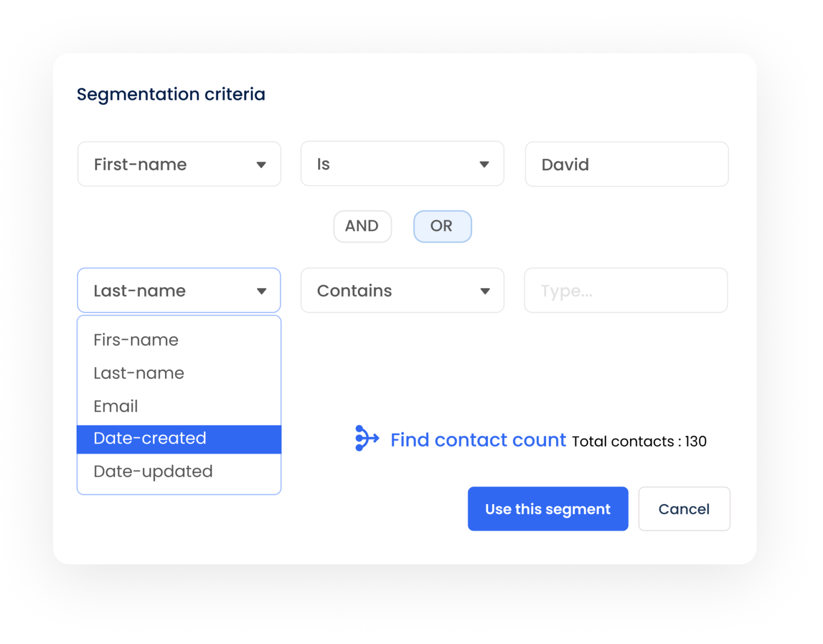823x644 pixels.
Task: Click the empty Type placeholder input field
Action: pyautogui.click(x=625, y=290)
